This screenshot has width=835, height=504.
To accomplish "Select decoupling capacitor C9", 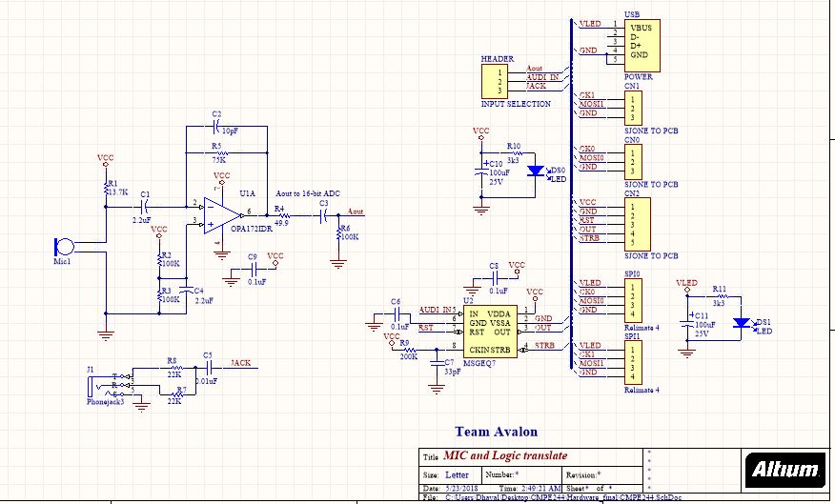I will point(253,269).
